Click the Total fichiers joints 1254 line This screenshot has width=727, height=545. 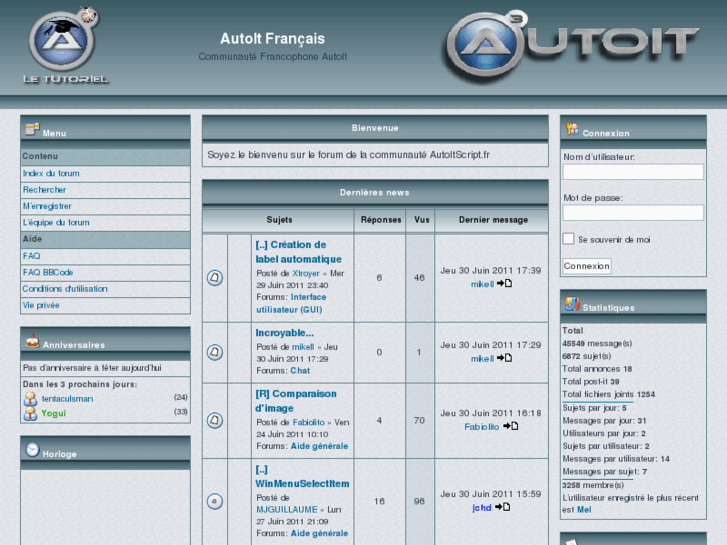[609, 394]
